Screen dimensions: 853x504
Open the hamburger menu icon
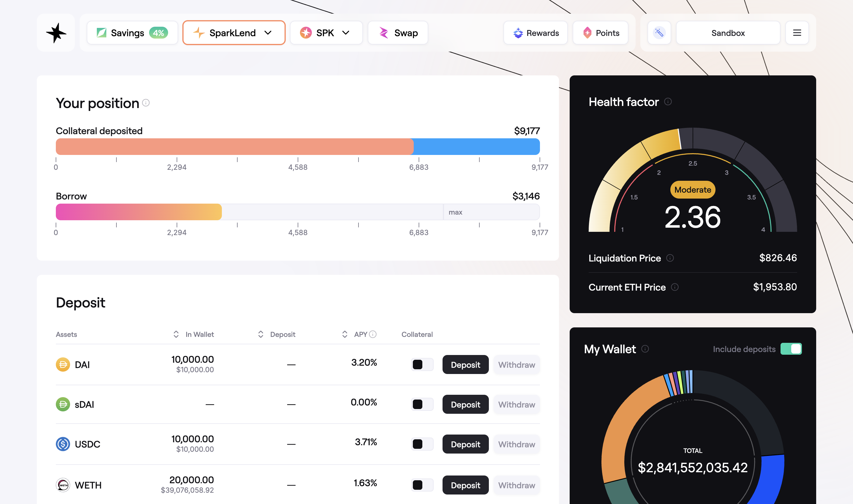click(x=797, y=33)
